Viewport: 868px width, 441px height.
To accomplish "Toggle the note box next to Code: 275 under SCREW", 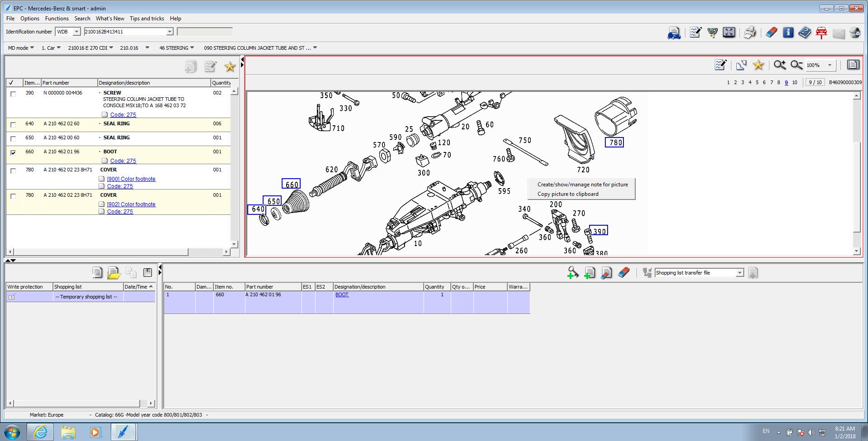I will click(x=104, y=115).
